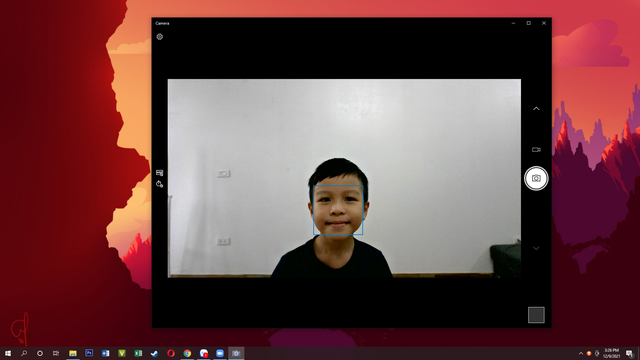Open the camera roll thumbnail
The image size is (640, 360).
click(536, 315)
